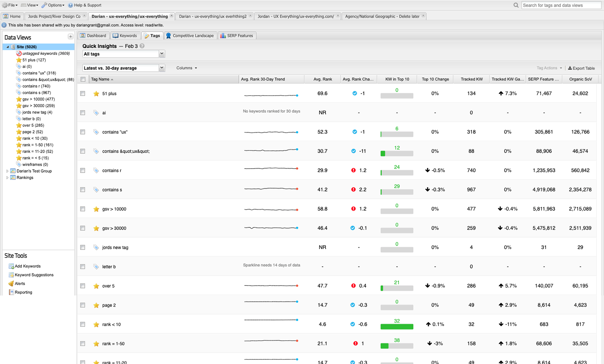This screenshot has width=604, height=364.
Task: Check the page 2 row checkbox
Action: coord(83,306)
